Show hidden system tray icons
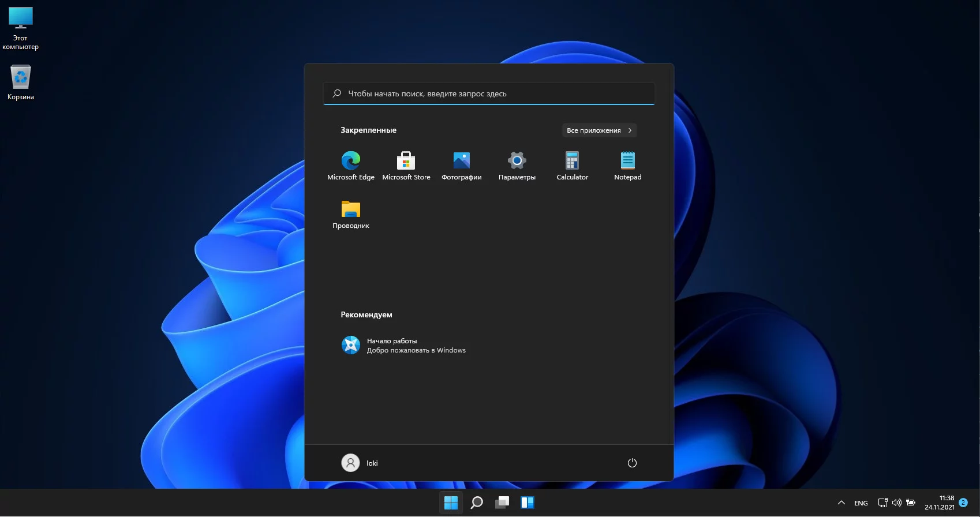 841,503
